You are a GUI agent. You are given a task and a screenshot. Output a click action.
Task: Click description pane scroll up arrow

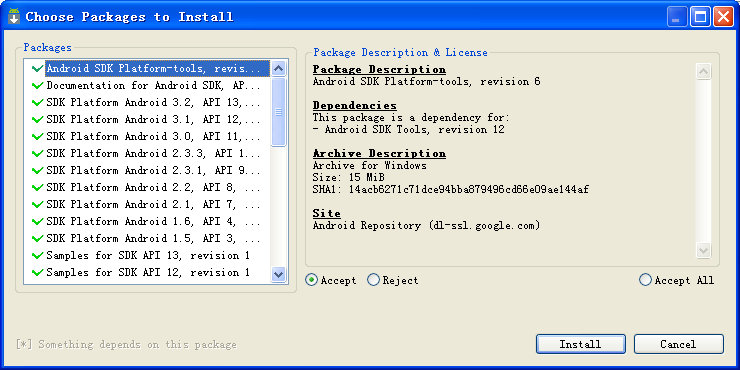pyautogui.click(x=704, y=71)
